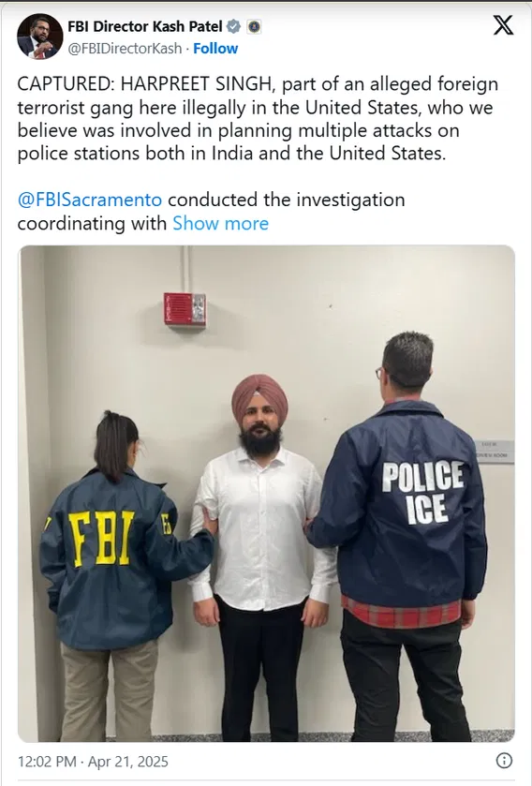The image size is (532, 786).
Task: Click the display name FBI Director Kash Patel
Action: [x=145, y=26]
